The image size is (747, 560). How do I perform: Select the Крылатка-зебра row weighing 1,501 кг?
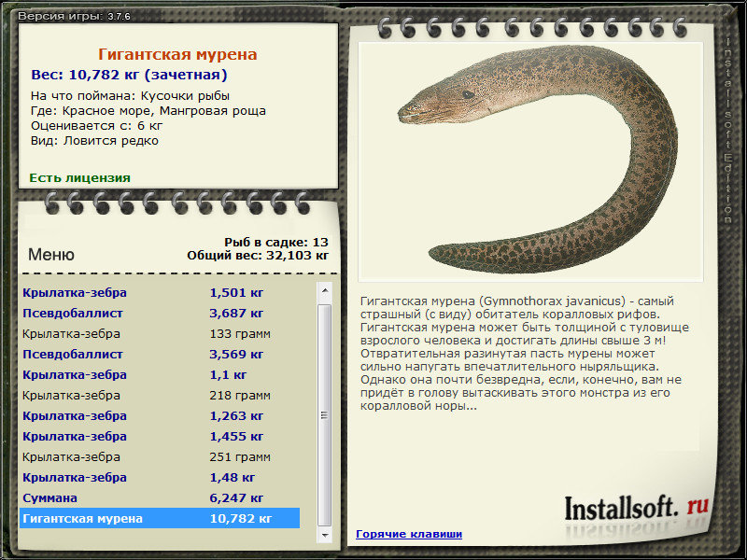click(160, 292)
